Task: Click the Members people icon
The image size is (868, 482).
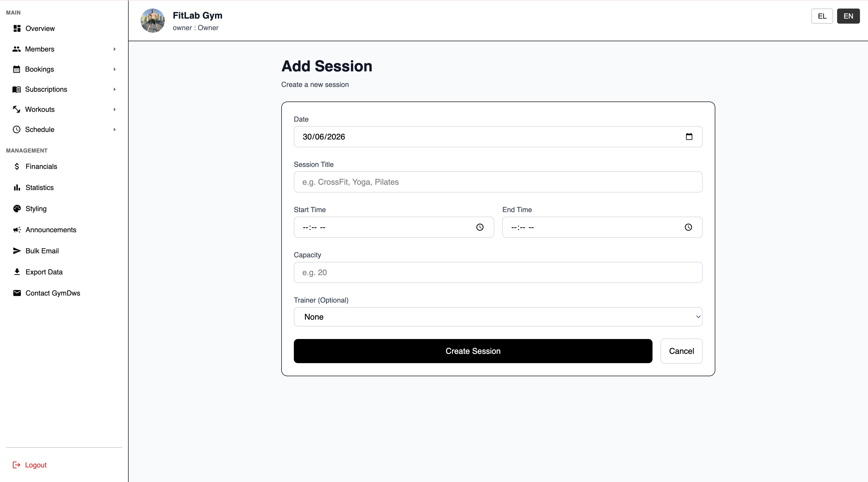Action: coord(17,49)
